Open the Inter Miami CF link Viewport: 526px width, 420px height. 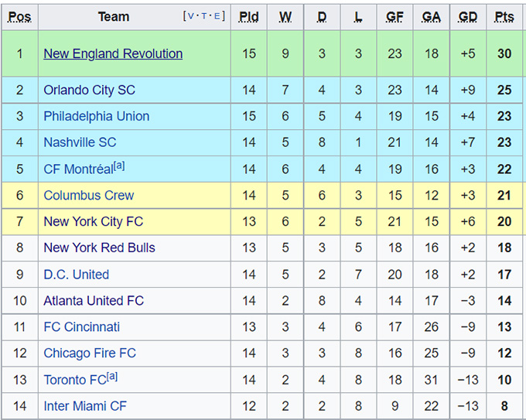[x=84, y=406]
